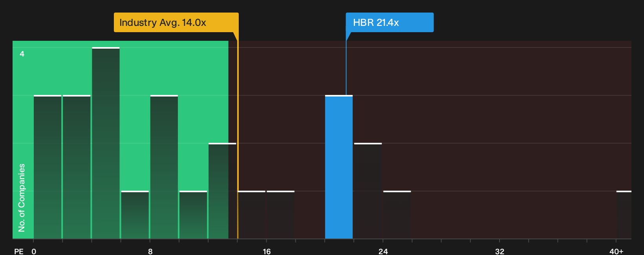Click the HBR 21.4x label

[x=390, y=22]
